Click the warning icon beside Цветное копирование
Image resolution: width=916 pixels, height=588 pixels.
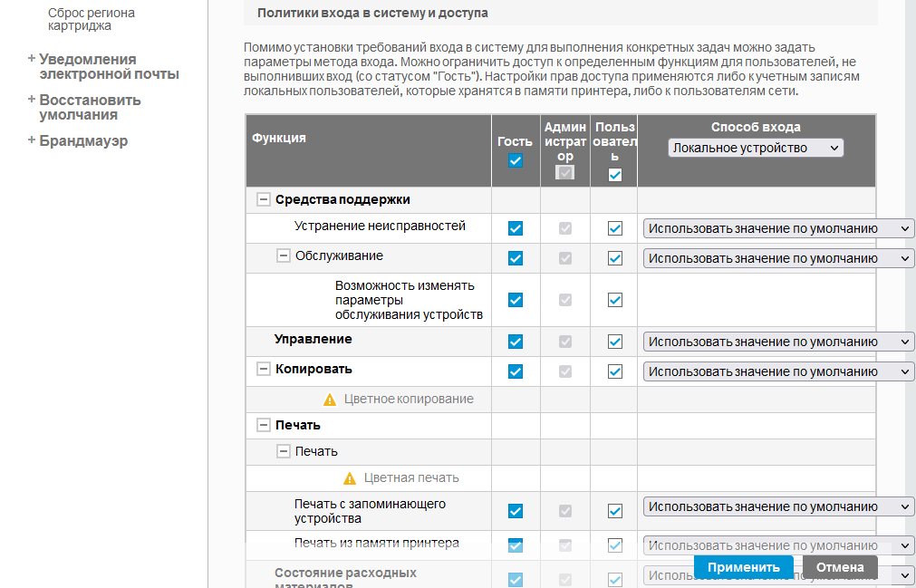[x=330, y=400]
